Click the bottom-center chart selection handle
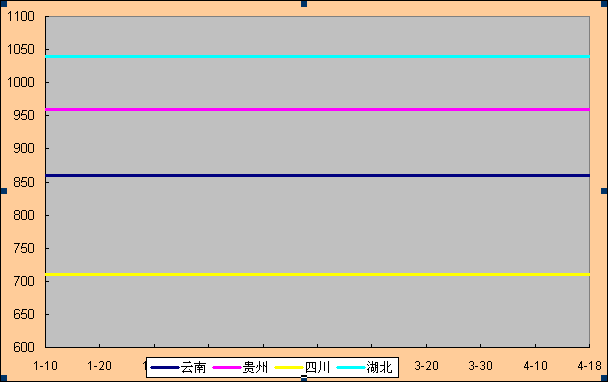 [x=304, y=378]
